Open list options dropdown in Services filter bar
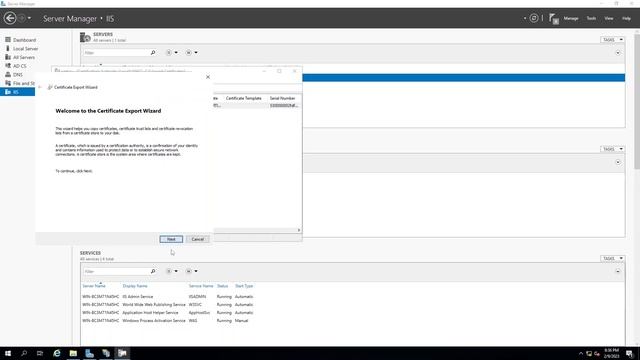The width and height of the screenshot is (640, 360). (x=172, y=271)
